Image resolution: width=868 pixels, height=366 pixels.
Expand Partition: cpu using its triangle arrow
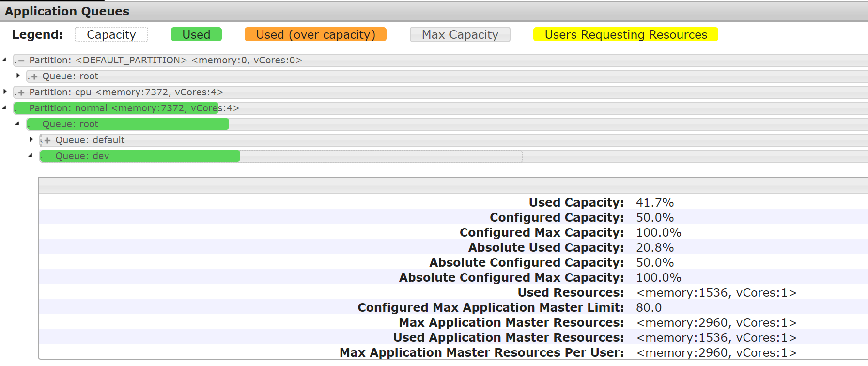coord(5,91)
